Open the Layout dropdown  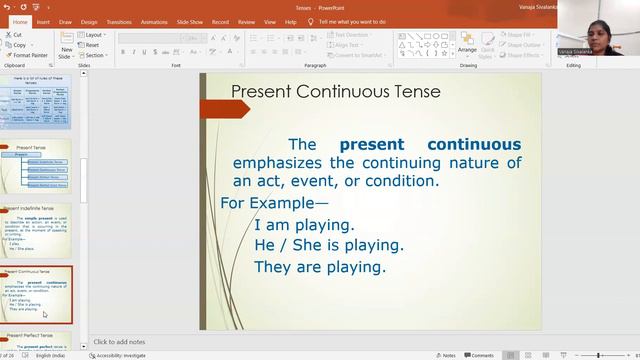click(92, 35)
